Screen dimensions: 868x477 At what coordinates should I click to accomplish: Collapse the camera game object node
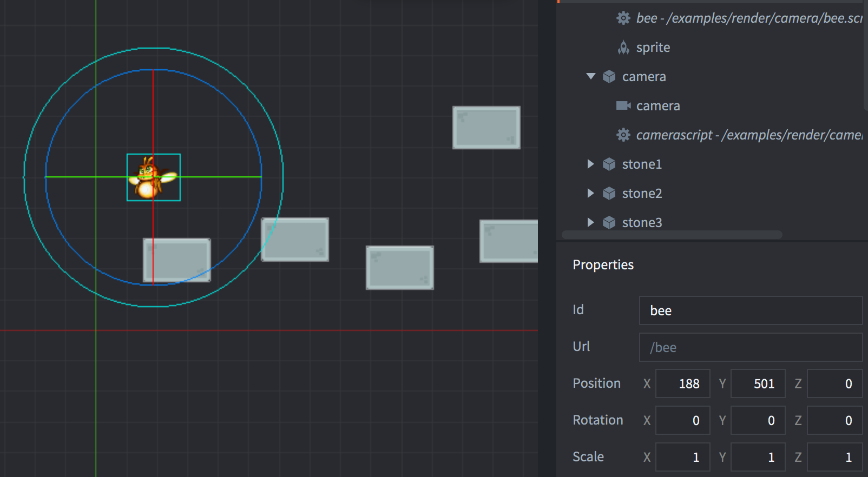[x=591, y=76]
